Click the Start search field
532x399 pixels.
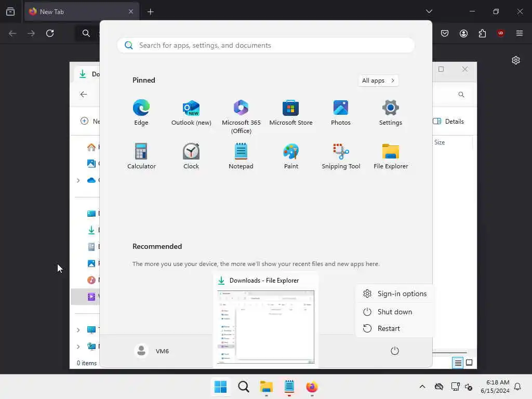click(266, 45)
